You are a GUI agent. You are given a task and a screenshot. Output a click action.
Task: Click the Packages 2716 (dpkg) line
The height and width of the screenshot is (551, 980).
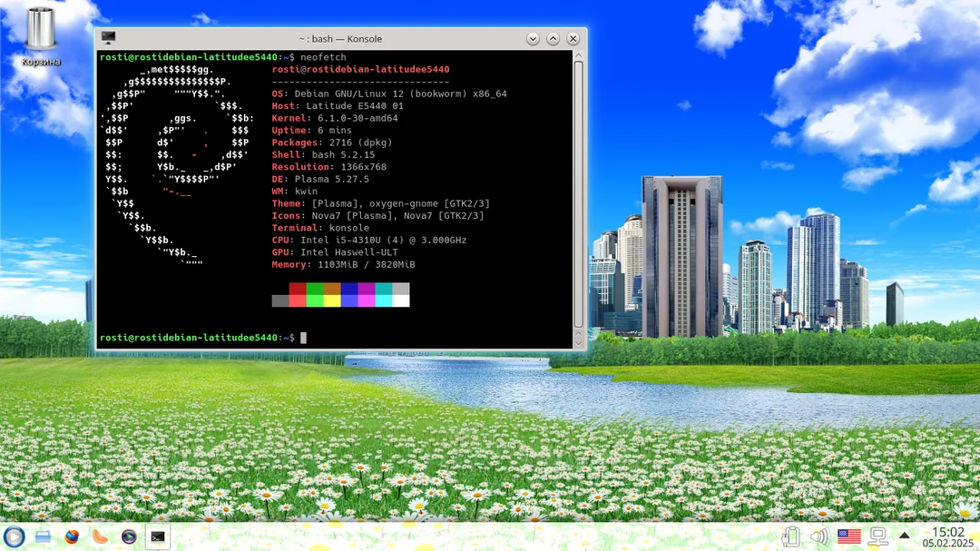[x=332, y=143]
